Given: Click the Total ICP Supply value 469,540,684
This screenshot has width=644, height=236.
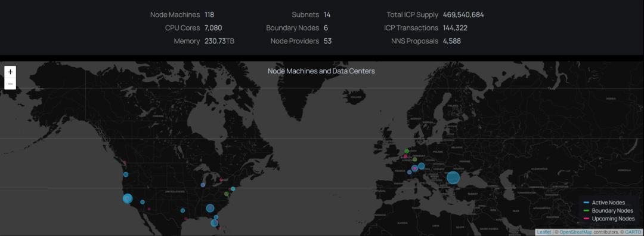Looking at the screenshot, I should (463, 15).
